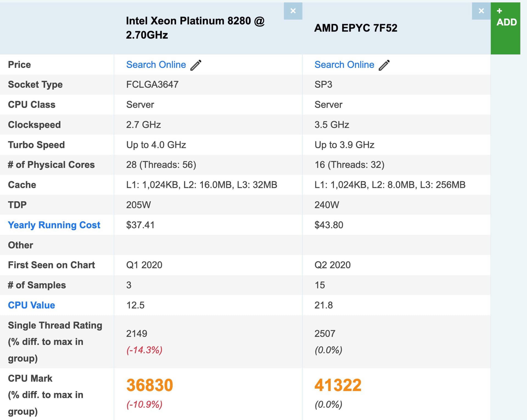The width and height of the screenshot is (527, 420).
Task: Click the Price row label
Action: point(19,65)
